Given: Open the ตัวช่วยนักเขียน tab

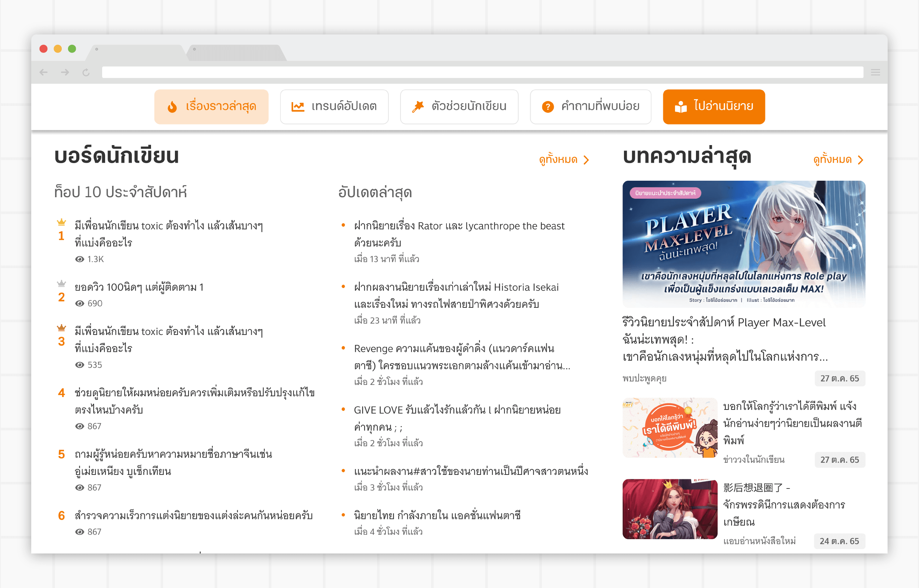Looking at the screenshot, I should click(459, 107).
